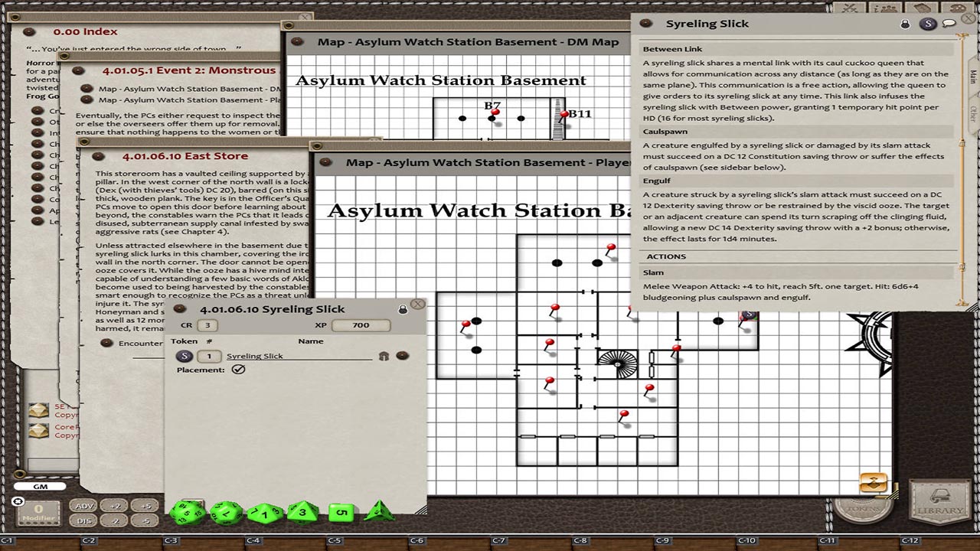The width and height of the screenshot is (980, 551).
Task: Click the CR value field in the encounter window
Action: pos(207,324)
